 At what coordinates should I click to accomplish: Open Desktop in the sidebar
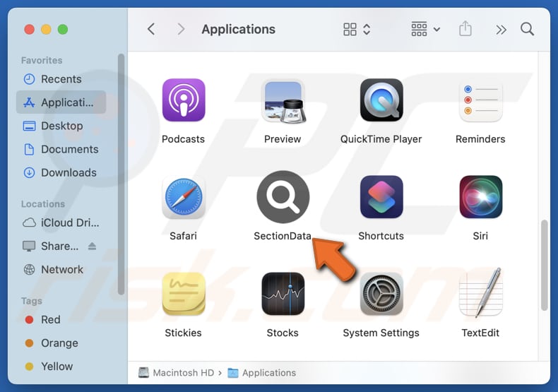[x=61, y=126]
